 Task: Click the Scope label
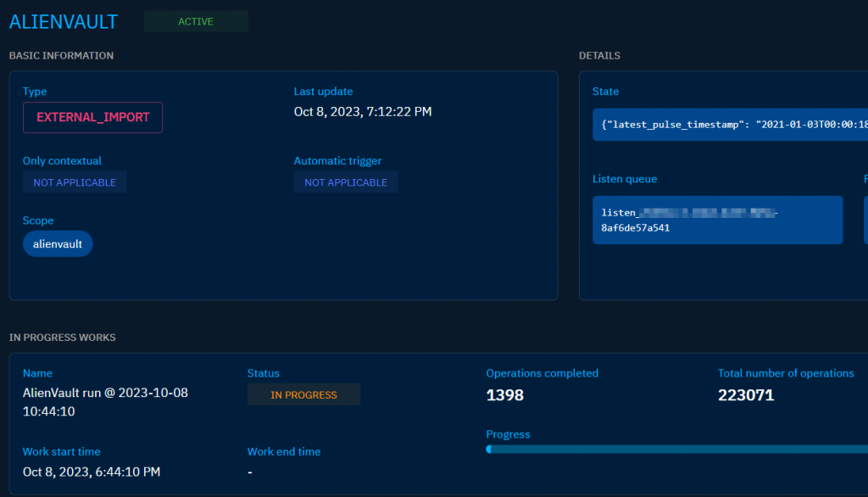tap(37, 221)
